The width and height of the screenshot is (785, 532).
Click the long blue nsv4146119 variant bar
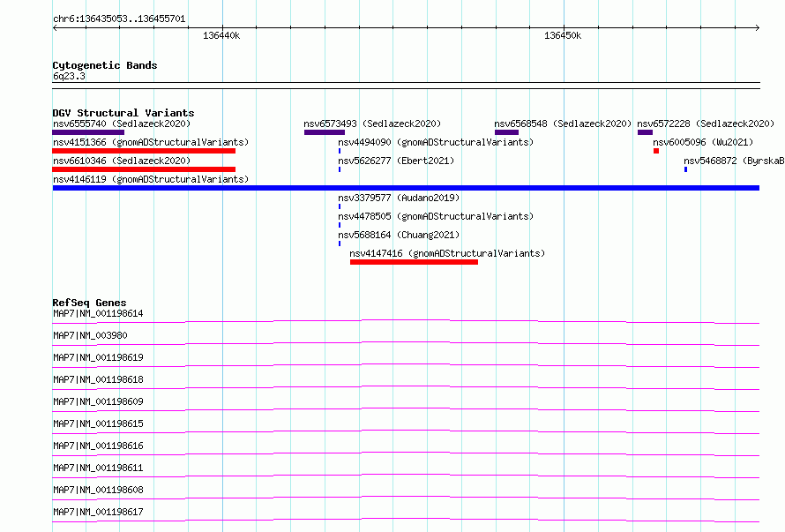point(406,188)
